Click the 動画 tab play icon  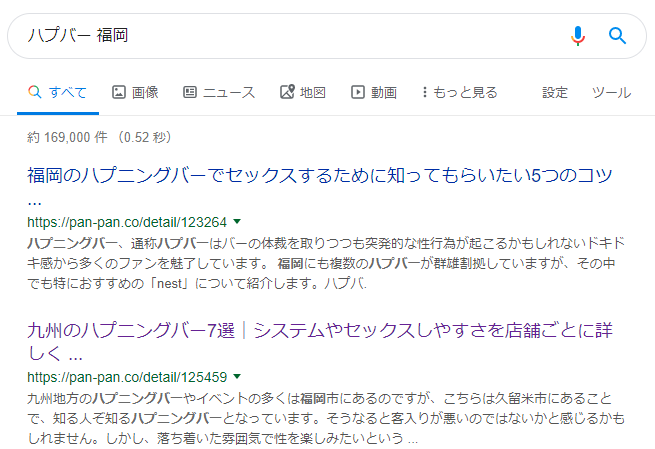358,92
